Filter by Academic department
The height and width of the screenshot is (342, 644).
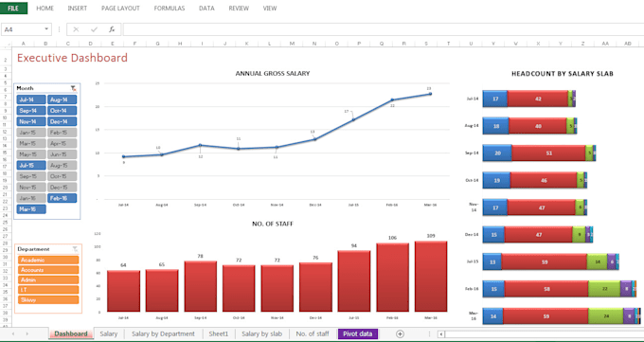[48, 260]
